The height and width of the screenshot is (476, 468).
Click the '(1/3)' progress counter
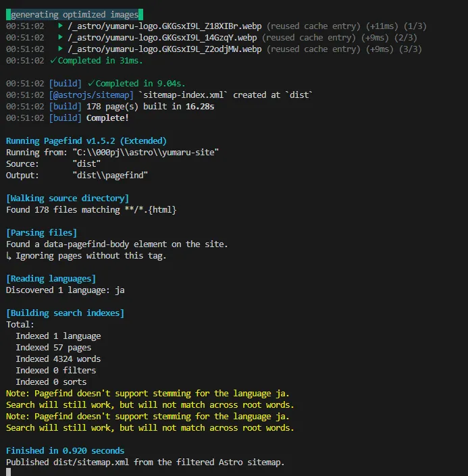point(415,26)
